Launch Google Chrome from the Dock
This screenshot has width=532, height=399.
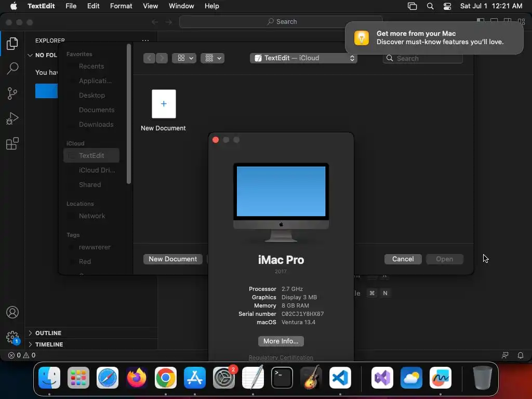(x=166, y=378)
